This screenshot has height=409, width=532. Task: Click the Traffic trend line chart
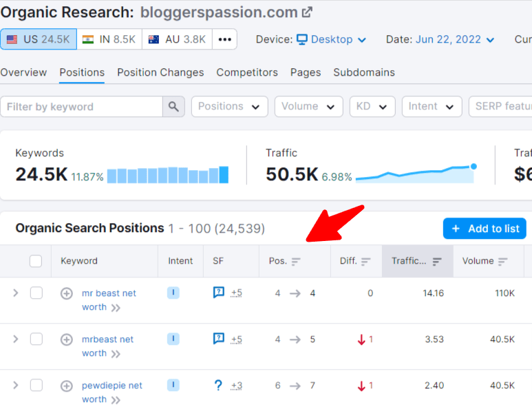416,174
